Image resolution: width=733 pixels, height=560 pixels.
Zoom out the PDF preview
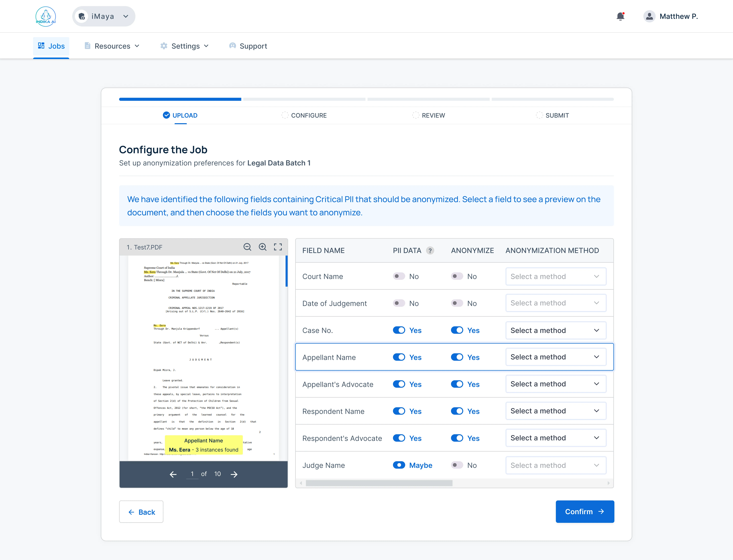(x=247, y=247)
